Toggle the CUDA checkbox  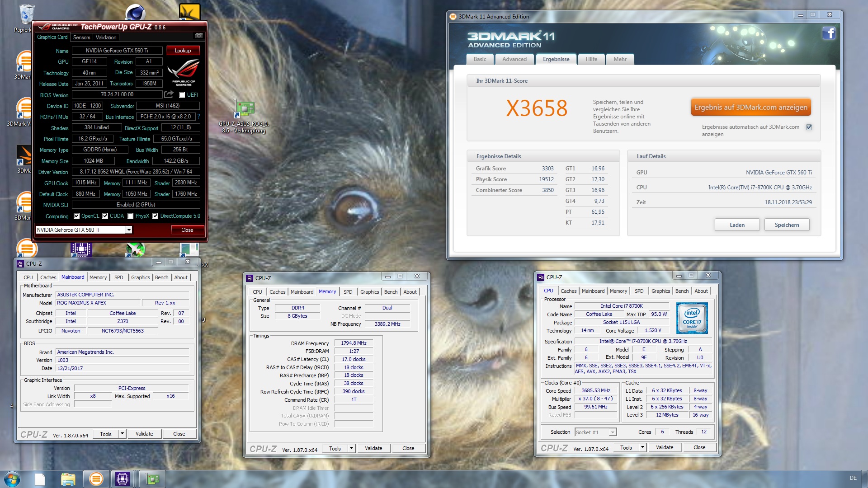coord(105,216)
